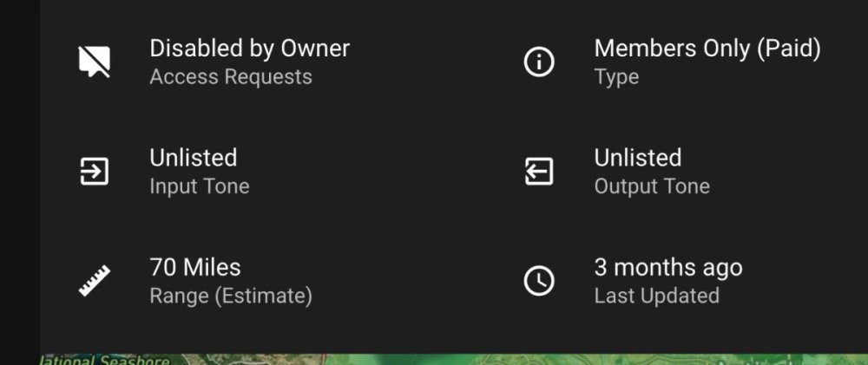Select the '3 months ago' timestamp

pos(667,267)
